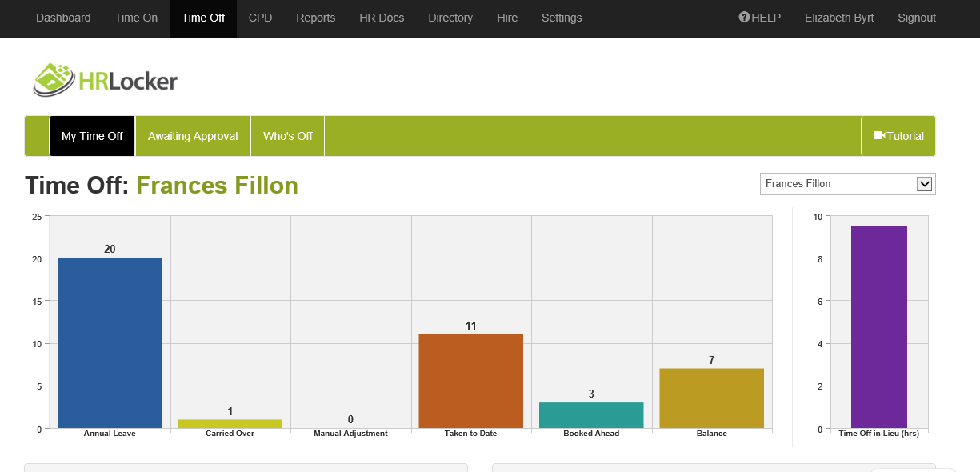The width and height of the screenshot is (980, 472).
Task: Click the HRLocker logo
Action: [x=105, y=80]
